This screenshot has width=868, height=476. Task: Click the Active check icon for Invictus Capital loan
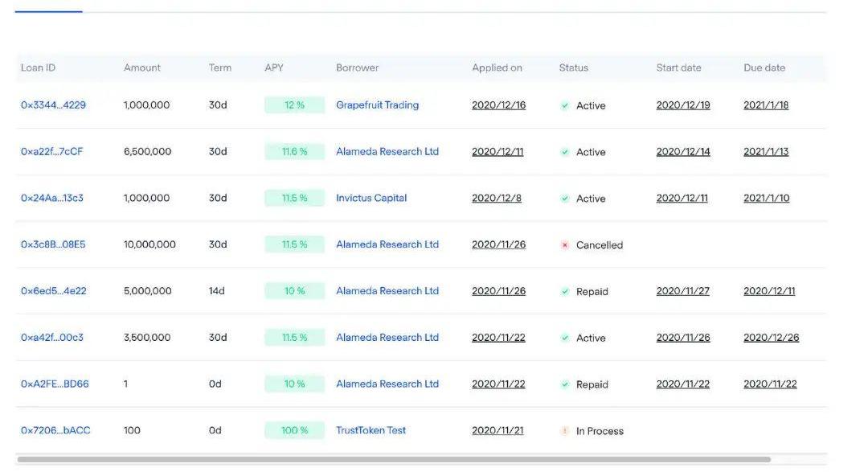(x=565, y=199)
